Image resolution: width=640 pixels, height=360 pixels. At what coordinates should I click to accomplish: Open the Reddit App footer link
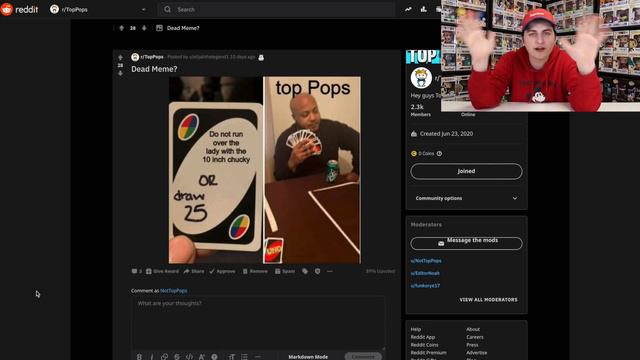pyautogui.click(x=423, y=337)
